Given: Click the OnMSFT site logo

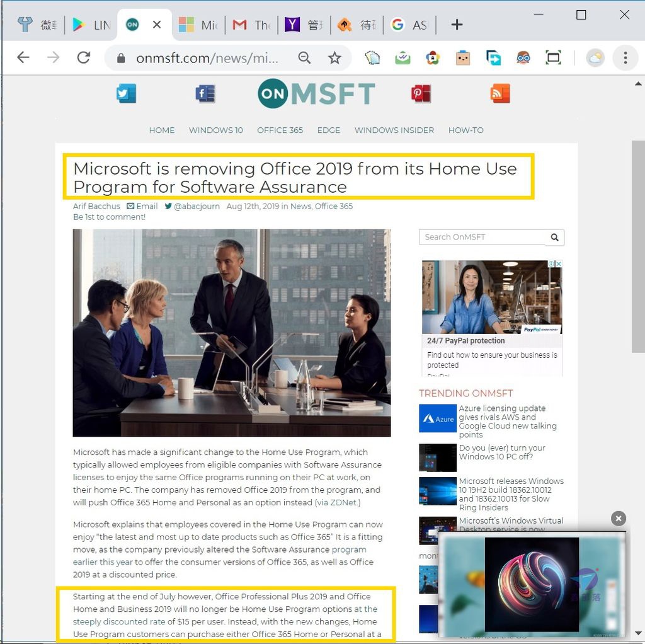Looking at the screenshot, I should 316,93.
